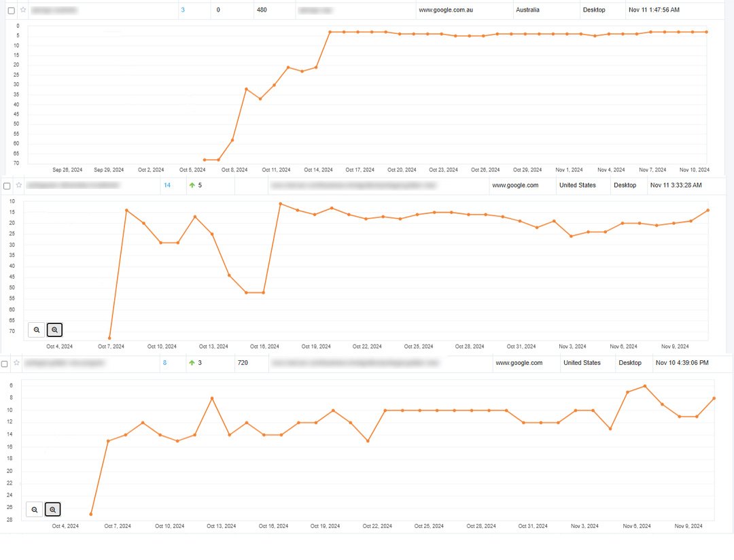Check the box for the rank 8 row
This screenshot has width=734, height=560.
coord(4,364)
